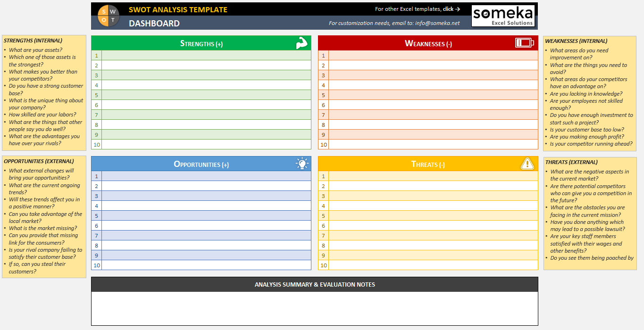
Task: Click row 10 of the Threats list
Action: pyautogui.click(x=429, y=265)
